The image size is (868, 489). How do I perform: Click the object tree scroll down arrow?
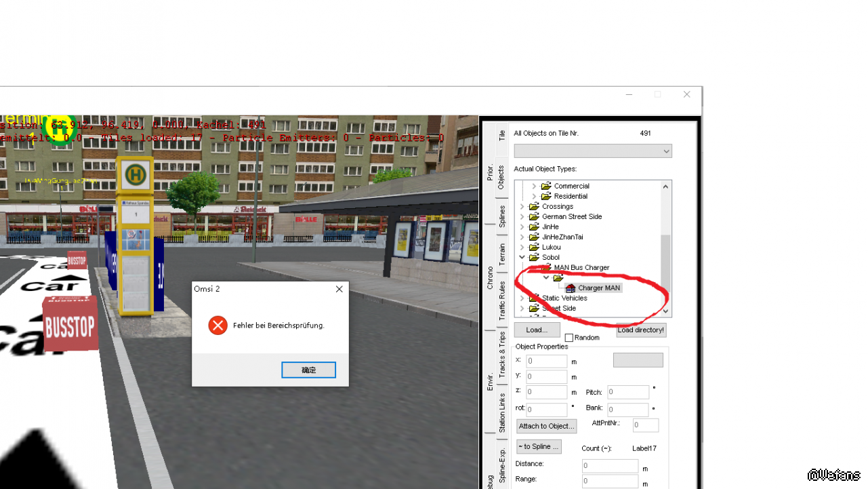(x=666, y=311)
